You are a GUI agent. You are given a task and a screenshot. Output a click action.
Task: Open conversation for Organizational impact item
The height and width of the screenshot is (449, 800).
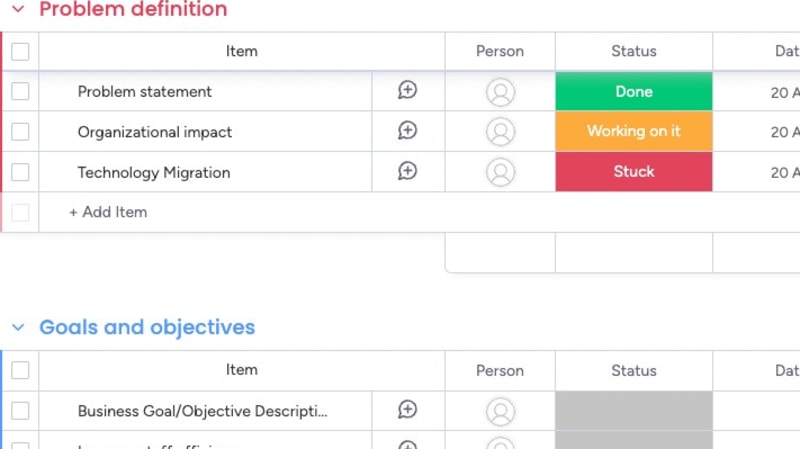point(407,131)
